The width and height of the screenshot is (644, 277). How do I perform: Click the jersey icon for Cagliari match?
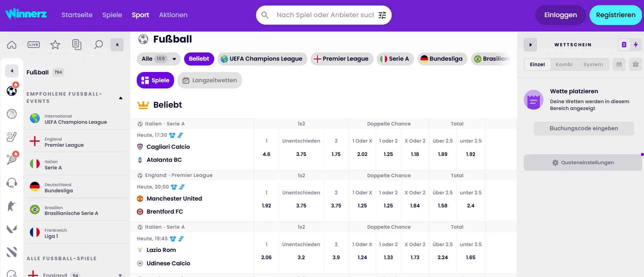172,135
